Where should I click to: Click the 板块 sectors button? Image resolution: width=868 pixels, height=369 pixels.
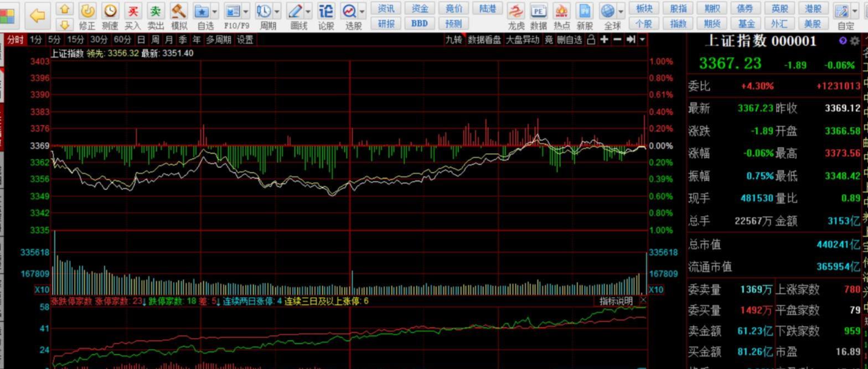click(644, 8)
